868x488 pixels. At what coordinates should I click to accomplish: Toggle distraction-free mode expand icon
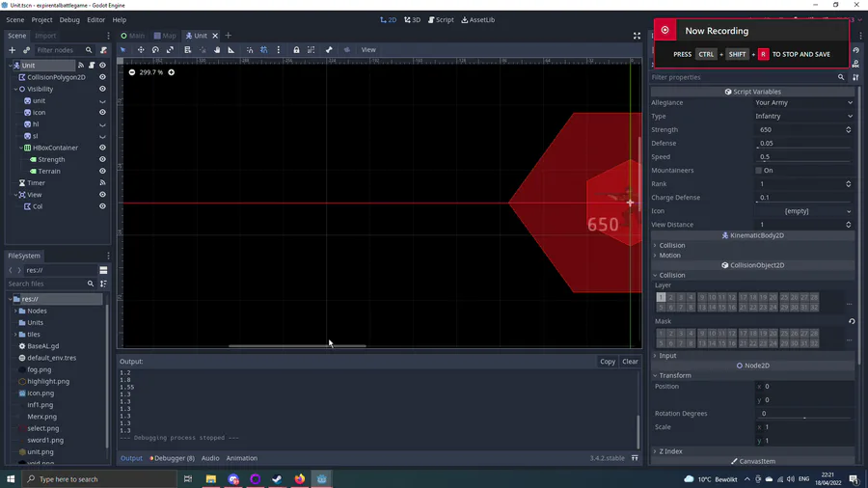pos(637,36)
